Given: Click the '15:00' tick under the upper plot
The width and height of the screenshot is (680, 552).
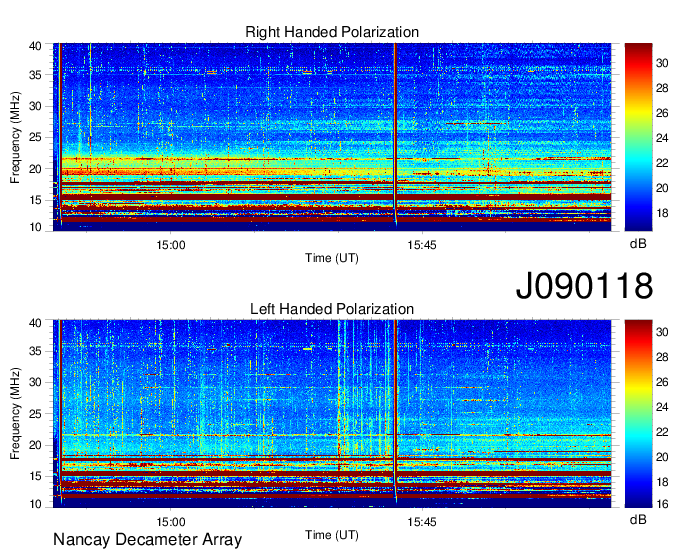Looking at the screenshot, I should (171, 245).
